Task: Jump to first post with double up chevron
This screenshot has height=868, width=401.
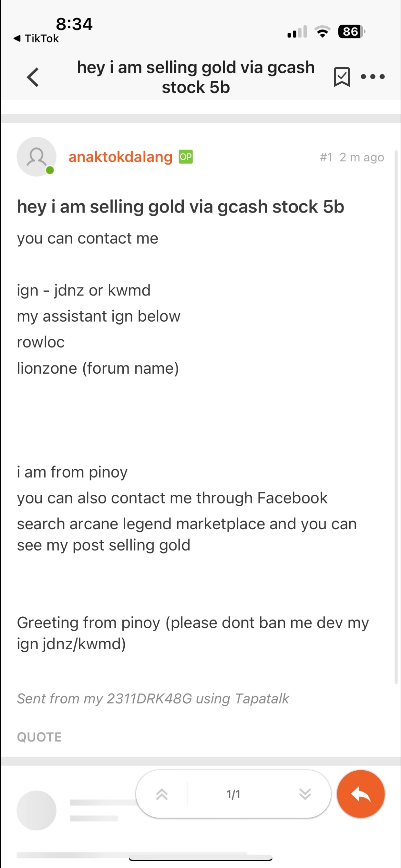Action: pos(162,794)
